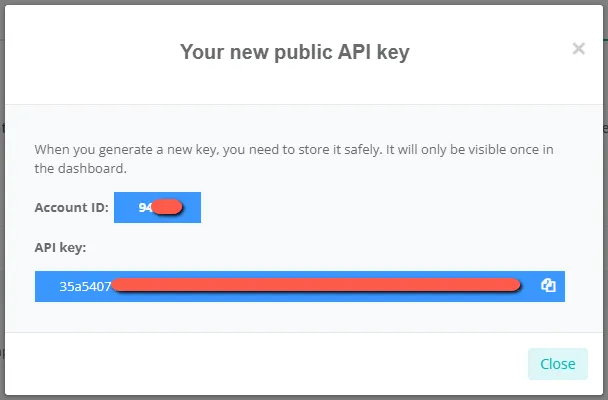Screen dimensions: 608x400
Task: Select the highlighted Account ID value
Action: pyautogui.click(x=157, y=208)
